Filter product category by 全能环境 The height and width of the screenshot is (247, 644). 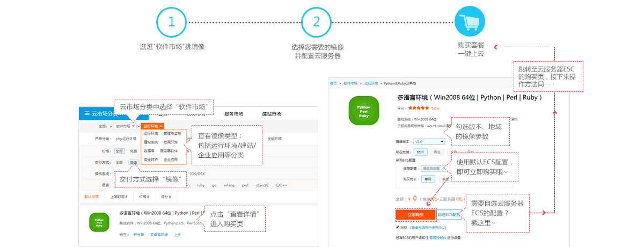[274, 139]
